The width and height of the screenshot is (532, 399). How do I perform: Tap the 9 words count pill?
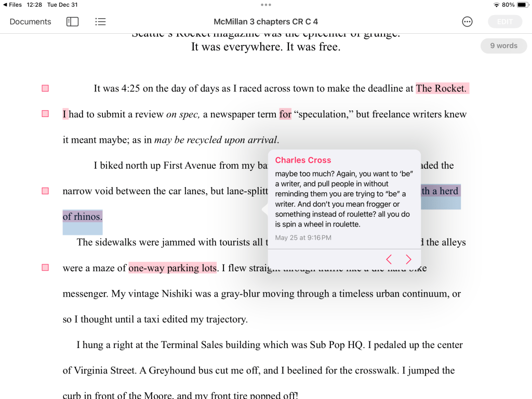[x=503, y=46]
